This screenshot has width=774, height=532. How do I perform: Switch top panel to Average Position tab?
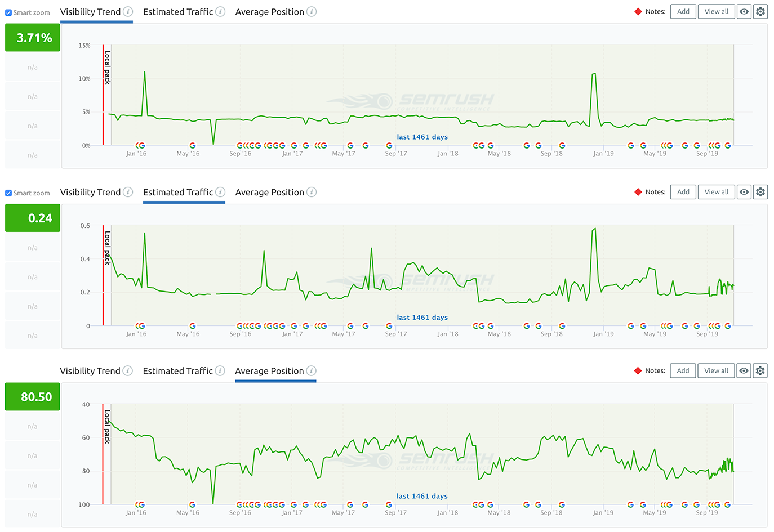click(270, 12)
